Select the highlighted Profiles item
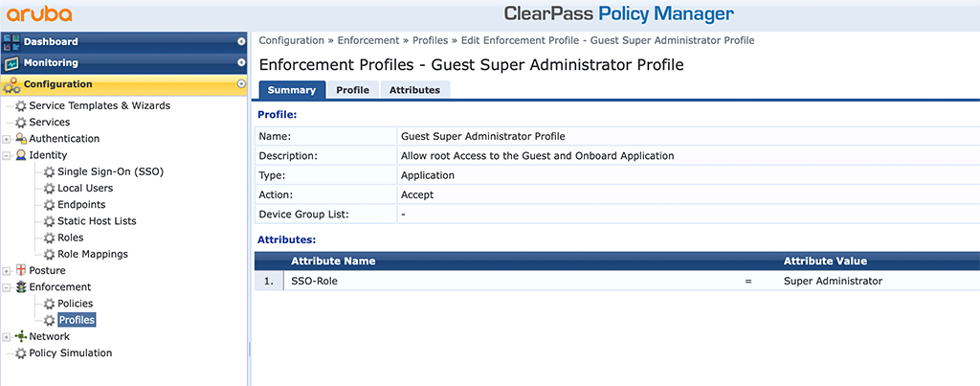Image resolution: width=980 pixels, height=386 pixels. point(77,320)
